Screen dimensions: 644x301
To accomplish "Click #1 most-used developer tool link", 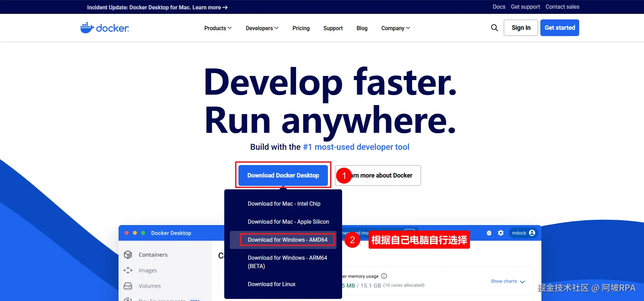I will [x=356, y=147].
